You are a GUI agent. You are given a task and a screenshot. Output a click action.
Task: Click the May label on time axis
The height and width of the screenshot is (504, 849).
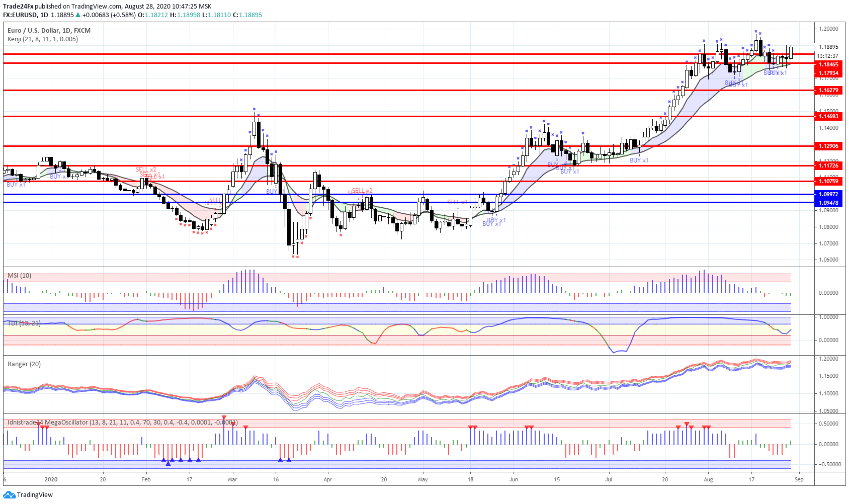[423, 479]
